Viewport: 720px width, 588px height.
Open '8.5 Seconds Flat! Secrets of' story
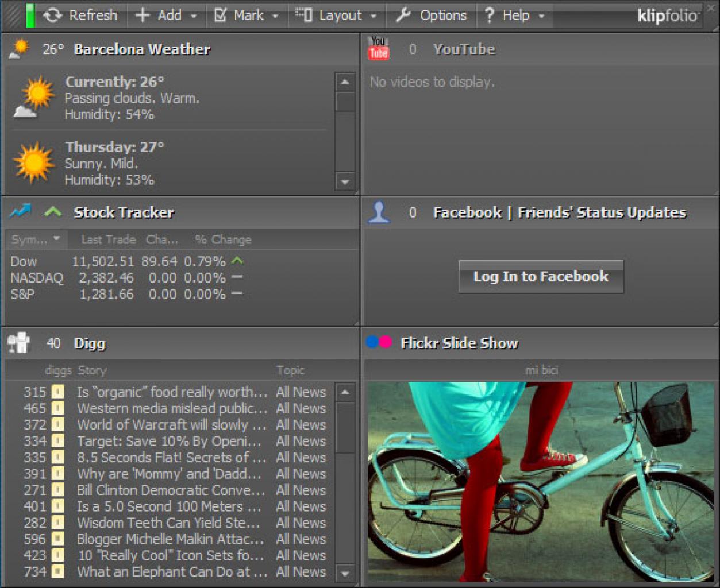[x=172, y=458]
